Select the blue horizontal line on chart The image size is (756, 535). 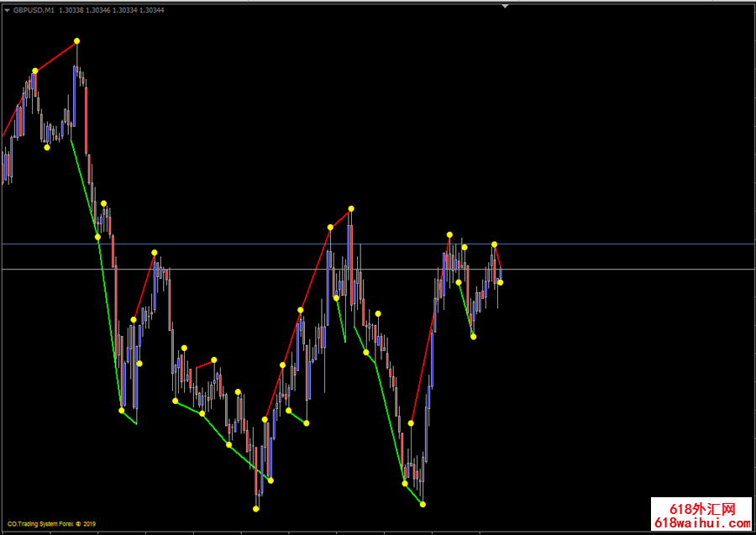pos(378,244)
